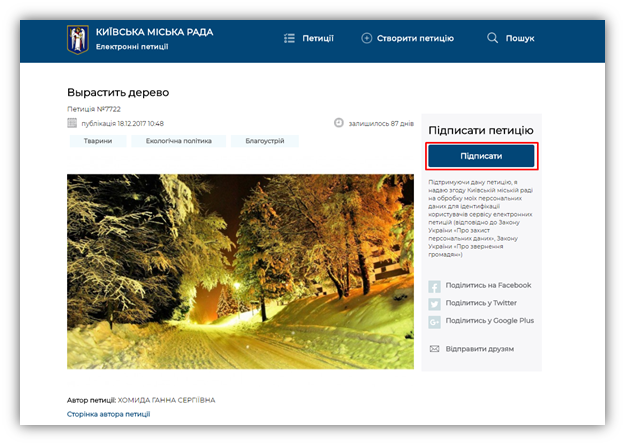Click the clock icon beside залишилось 87 днів
This screenshot has width=625, height=445.
(338, 123)
